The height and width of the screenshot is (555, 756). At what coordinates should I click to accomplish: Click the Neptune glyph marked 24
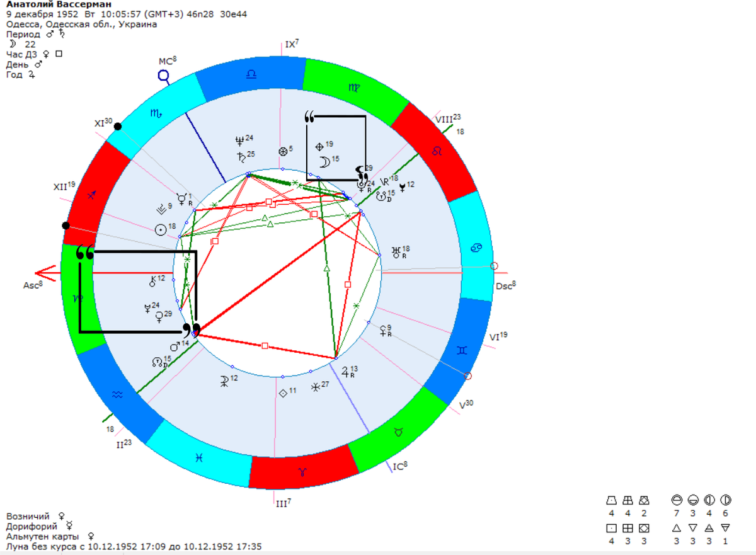(x=239, y=141)
